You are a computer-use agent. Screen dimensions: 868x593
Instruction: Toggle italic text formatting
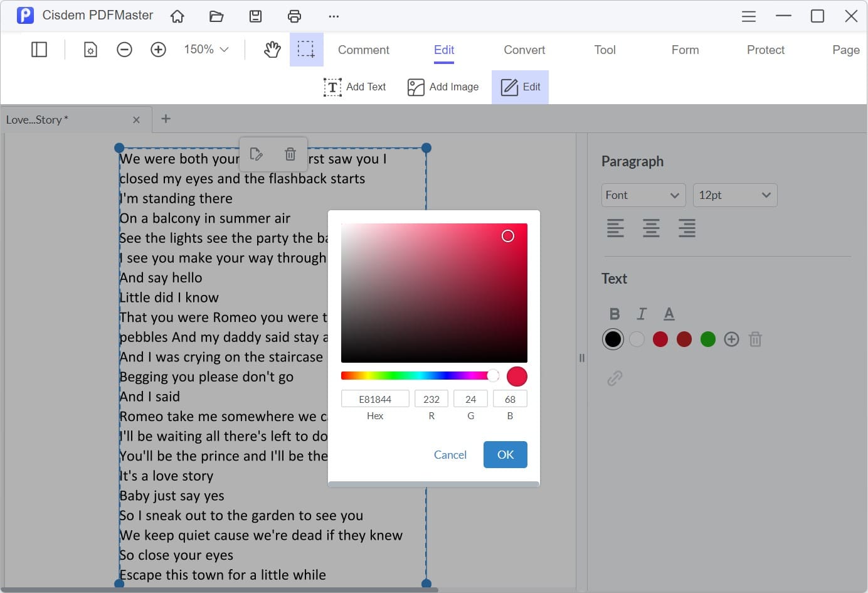[x=641, y=314]
